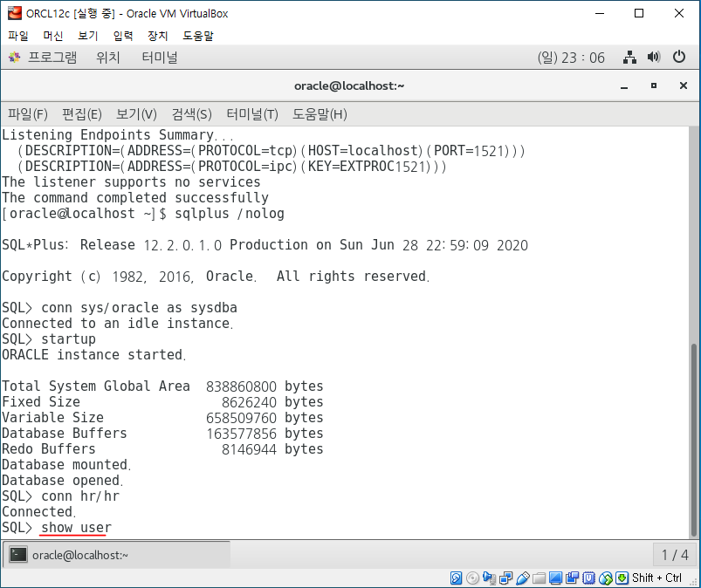Click the 1 / 4 workspace switcher
Image resolution: width=701 pixels, height=588 pixels.
click(x=675, y=555)
